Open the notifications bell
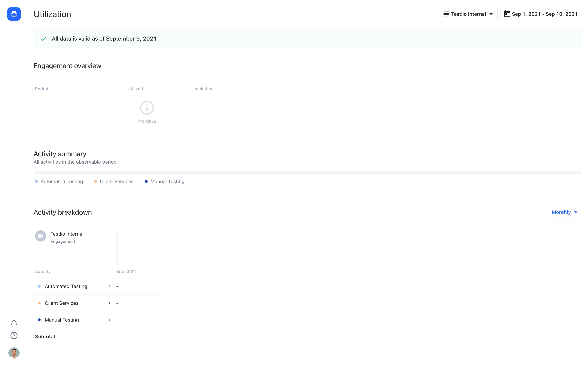The image size is (588, 367). pos(14,323)
